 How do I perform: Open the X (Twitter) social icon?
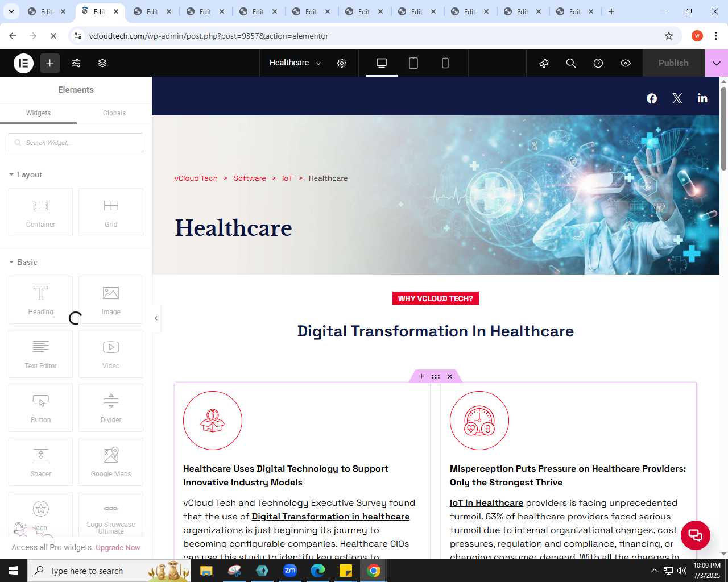pyautogui.click(x=677, y=98)
